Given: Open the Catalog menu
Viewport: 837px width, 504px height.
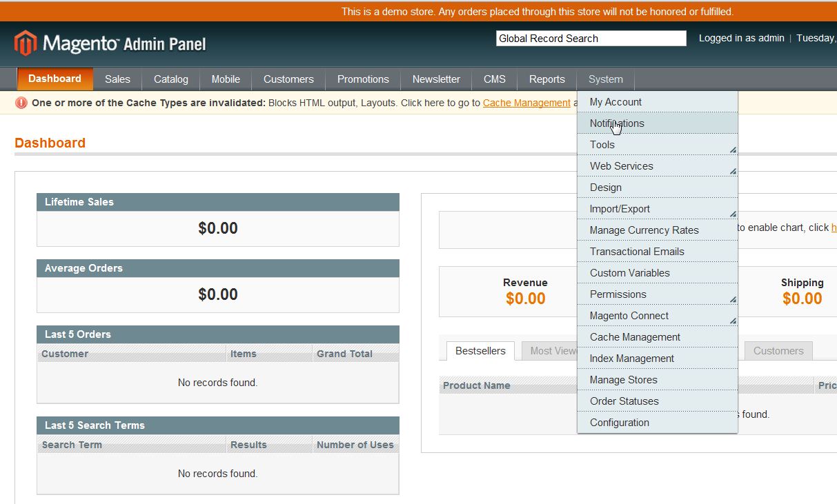Looking at the screenshot, I should coord(171,79).
